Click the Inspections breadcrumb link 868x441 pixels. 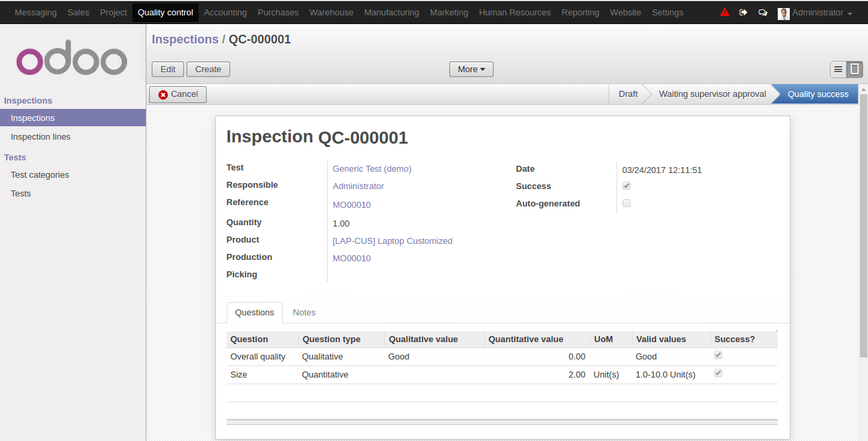[x=185, y=39]
